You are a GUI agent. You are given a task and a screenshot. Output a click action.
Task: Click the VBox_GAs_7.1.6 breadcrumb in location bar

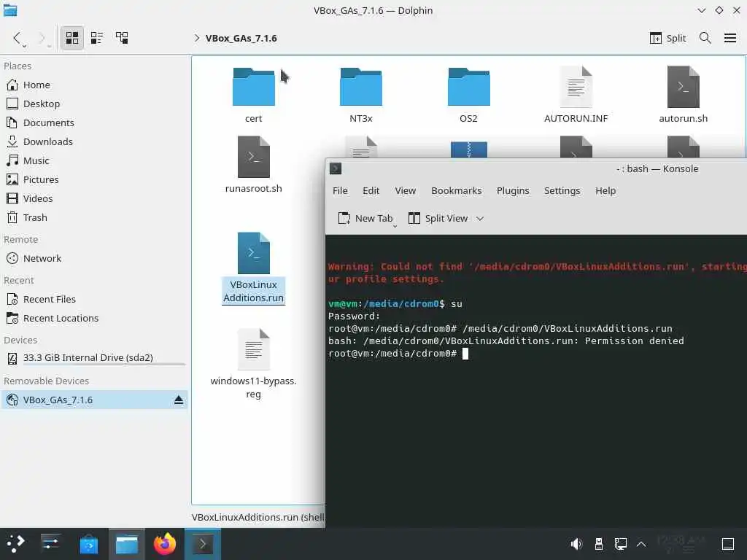point(241,38)
